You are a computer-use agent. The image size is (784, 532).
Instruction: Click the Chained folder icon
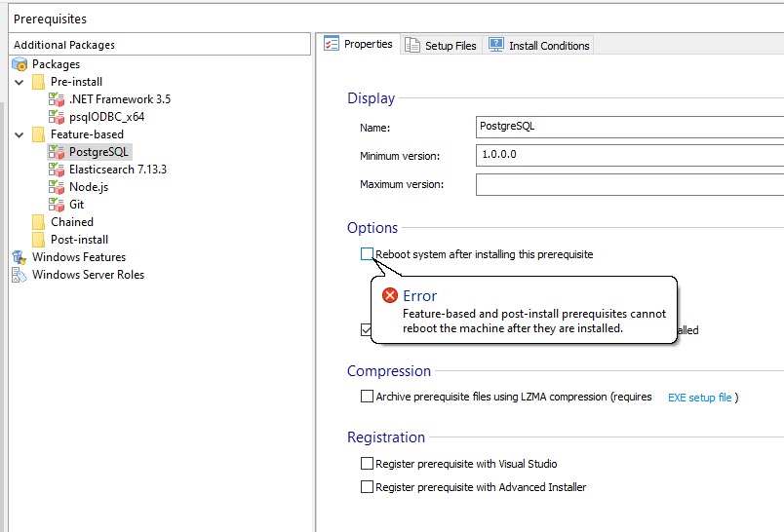pyautogui.click(x=38, y=222)
